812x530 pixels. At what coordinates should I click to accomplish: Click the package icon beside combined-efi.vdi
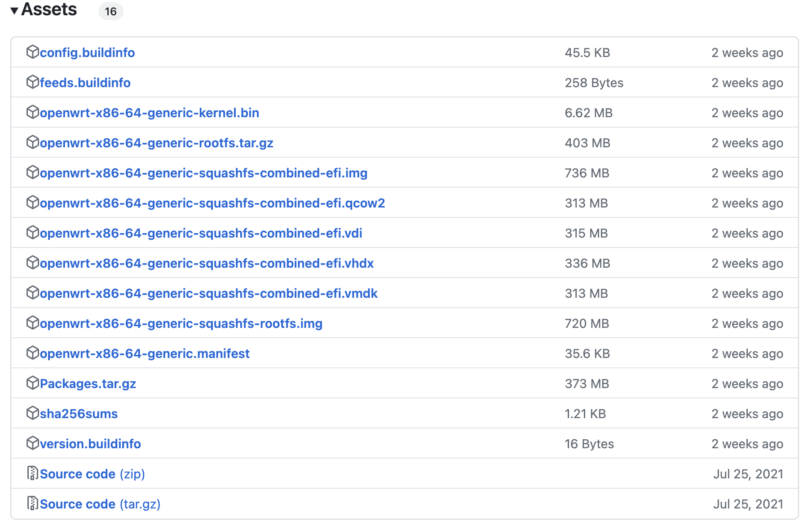coord(33,233)
